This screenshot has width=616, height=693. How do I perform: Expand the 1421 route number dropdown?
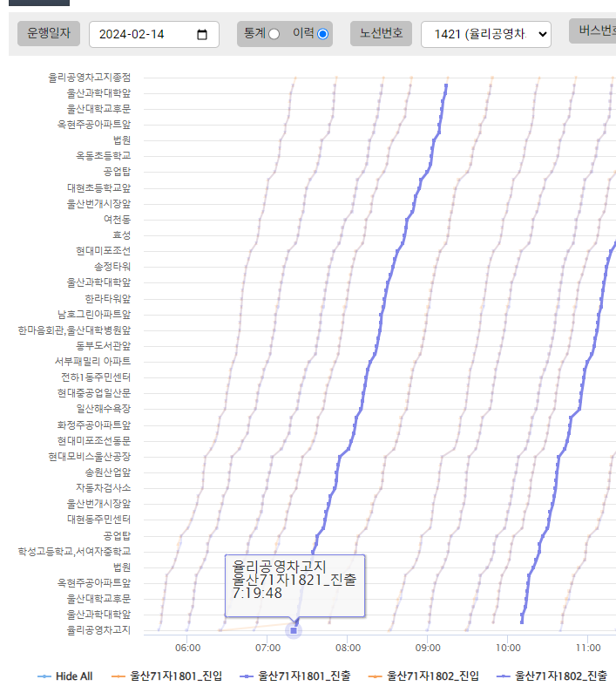pos(485,34)
